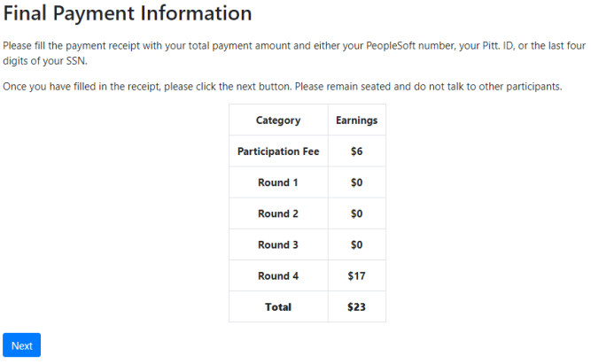Click the $23 total amount
This screenshot has height=364, width=591.
(356, 307)
